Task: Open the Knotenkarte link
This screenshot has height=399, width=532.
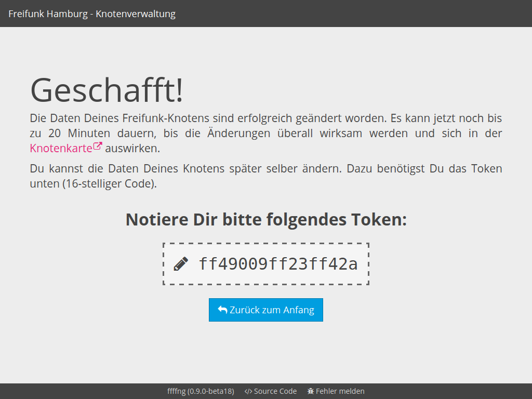Action: [x=61, y=148]
